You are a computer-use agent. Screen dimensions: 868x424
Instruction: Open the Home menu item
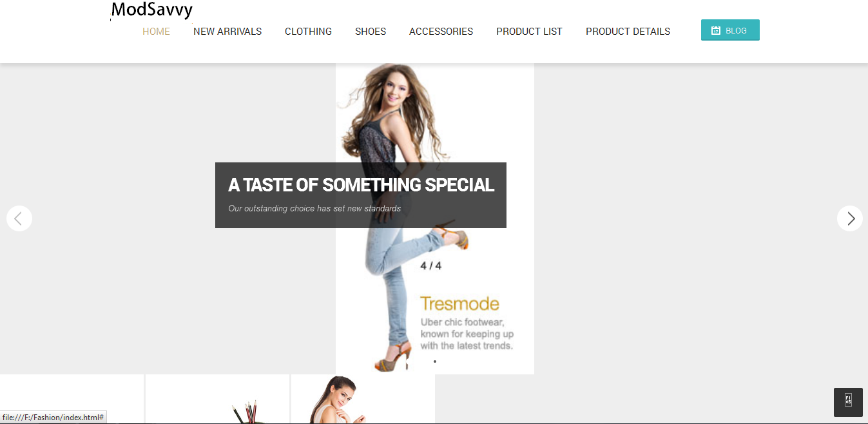click(x=156, y=31)
